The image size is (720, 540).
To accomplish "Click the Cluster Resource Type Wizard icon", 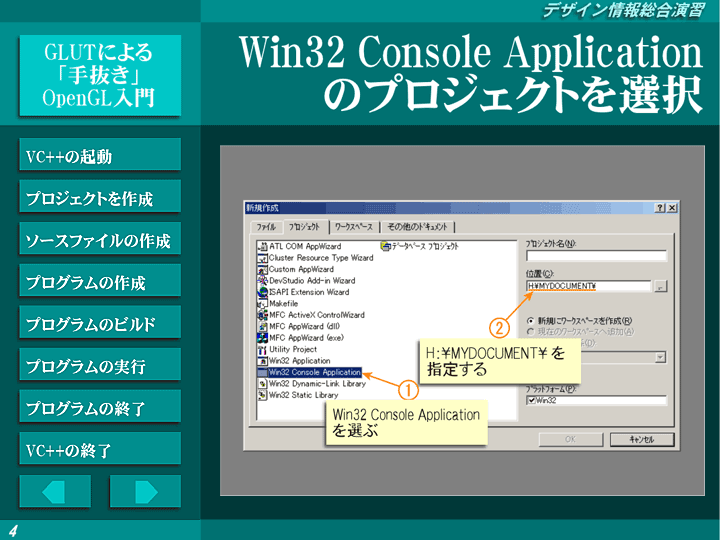I will [263, 258].
